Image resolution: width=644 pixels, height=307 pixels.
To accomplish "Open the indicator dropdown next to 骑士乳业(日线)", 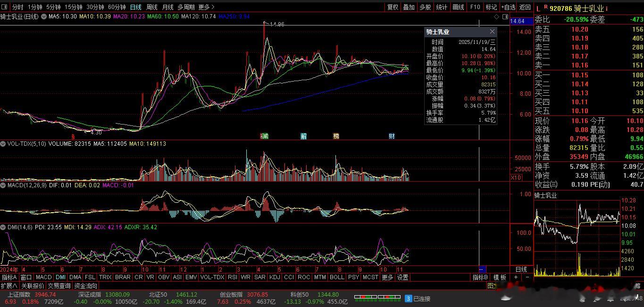I will pyautogui.click(x=43, y=17).
